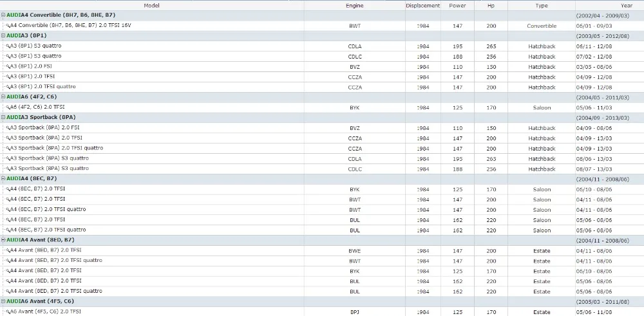The image size is (644, 316).
Task: Collapse the AUDI A4 Convertible (8H7, B6, 8HE, B7) group
Action: pyautogui.click(x=3, y=15)
